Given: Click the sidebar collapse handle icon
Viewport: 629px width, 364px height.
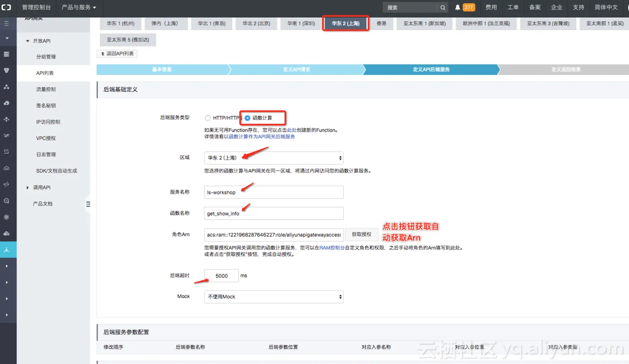Looking at the screenshot, I should pos(88,204).
